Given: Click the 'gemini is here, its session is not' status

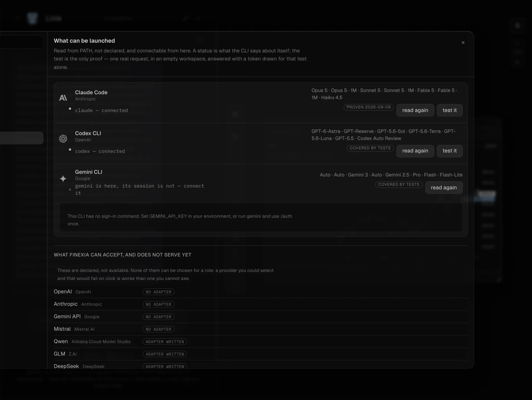Looking at the screenshot, I should tap(139, 189).
